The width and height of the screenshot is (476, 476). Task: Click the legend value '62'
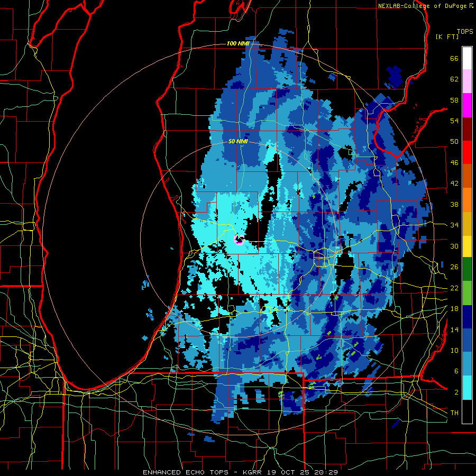click(x=454, y=79)
